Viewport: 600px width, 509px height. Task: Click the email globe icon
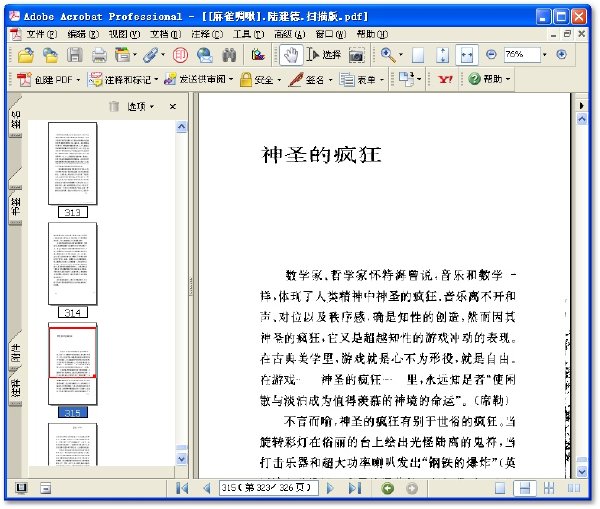(x=205, y=55)
